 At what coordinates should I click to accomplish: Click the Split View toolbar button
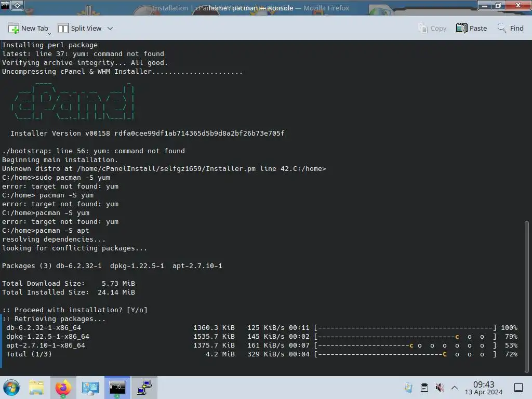79,29
